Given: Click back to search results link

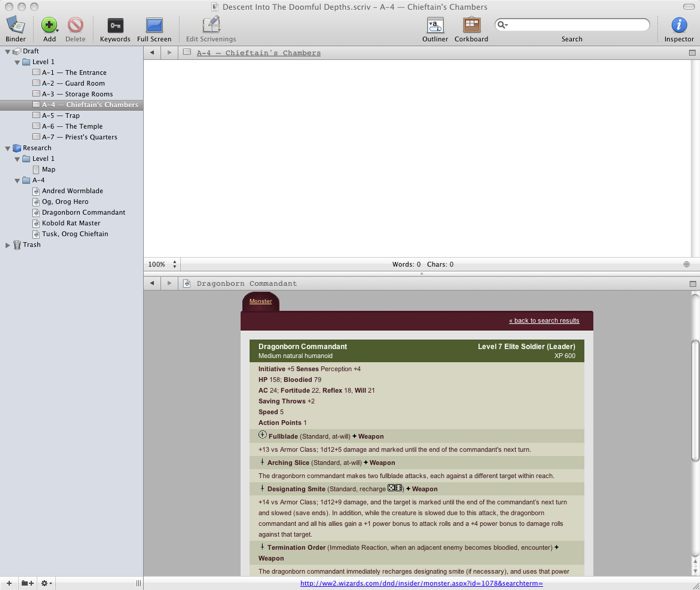Looking at the screenshot, I should pos(544,320).
